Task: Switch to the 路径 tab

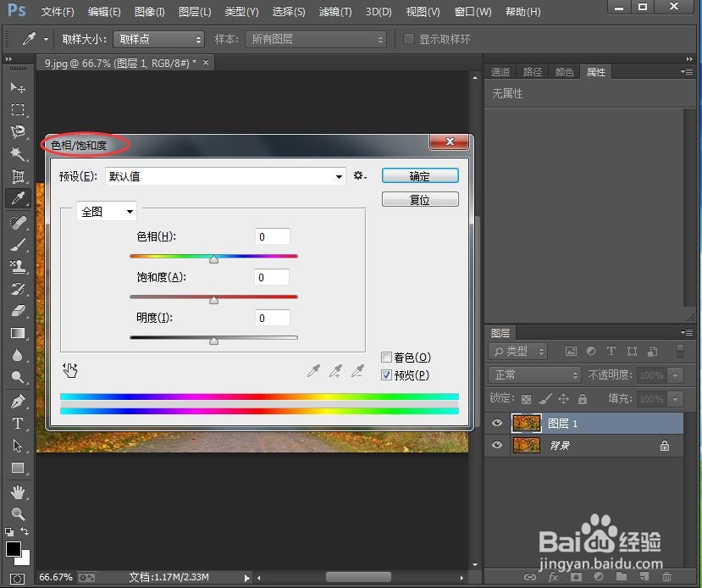Action: point(533,72)
